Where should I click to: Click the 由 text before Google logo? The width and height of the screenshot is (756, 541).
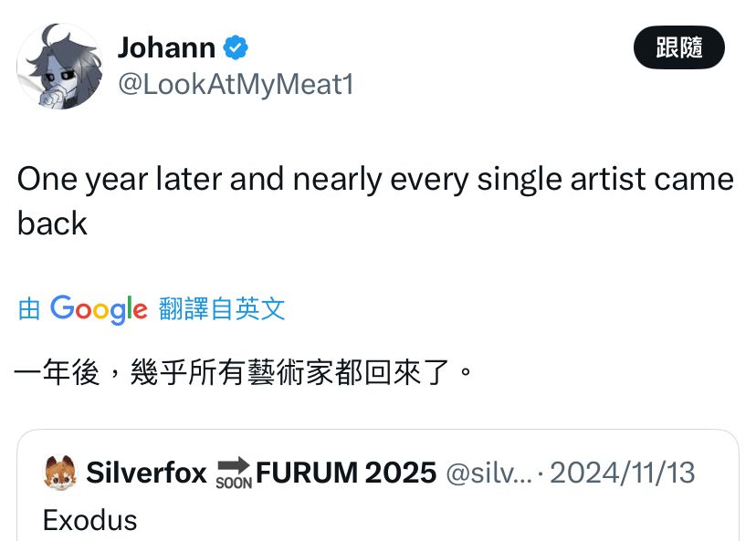[29, 309]
